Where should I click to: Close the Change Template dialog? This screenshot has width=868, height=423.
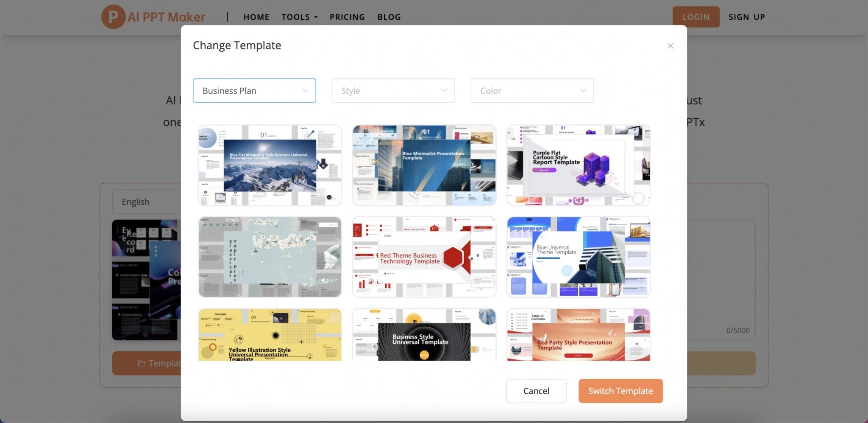point(670,45)
